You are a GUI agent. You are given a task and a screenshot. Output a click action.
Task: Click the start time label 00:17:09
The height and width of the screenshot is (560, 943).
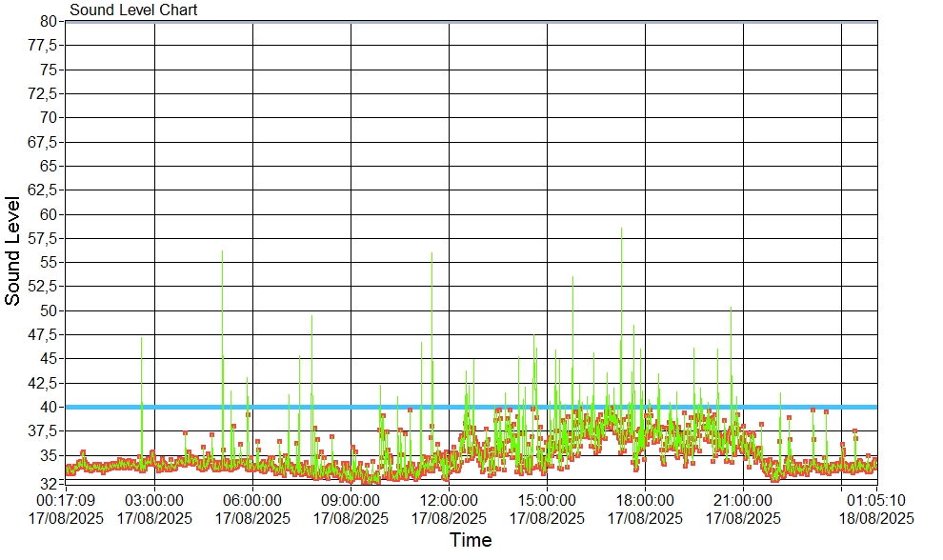(65, 500)
